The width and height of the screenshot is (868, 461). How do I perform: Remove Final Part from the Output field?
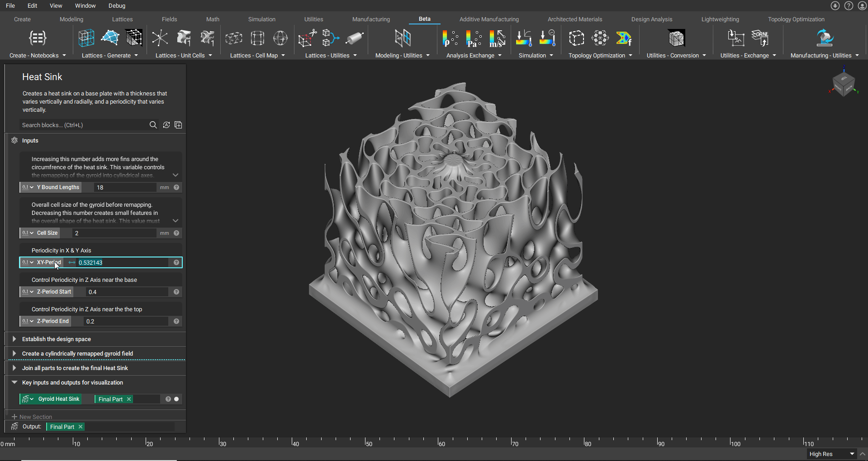coord(81,427)
